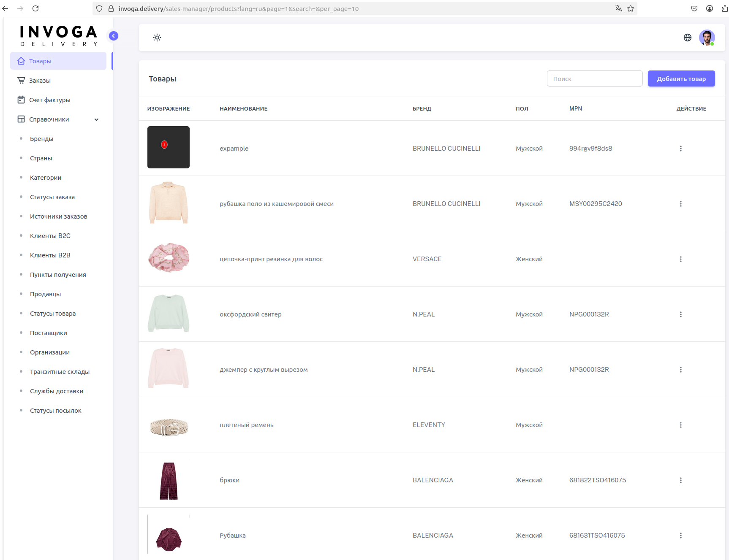Click the site security lock icon
The image size is (729, 560).
[x=111, y=8]
